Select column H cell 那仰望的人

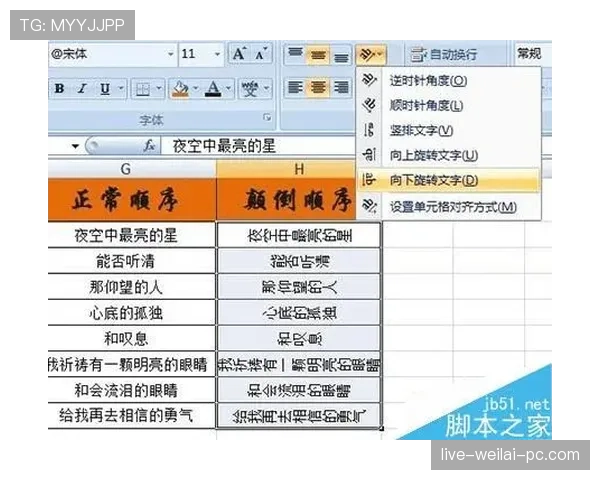pos(299,287)
